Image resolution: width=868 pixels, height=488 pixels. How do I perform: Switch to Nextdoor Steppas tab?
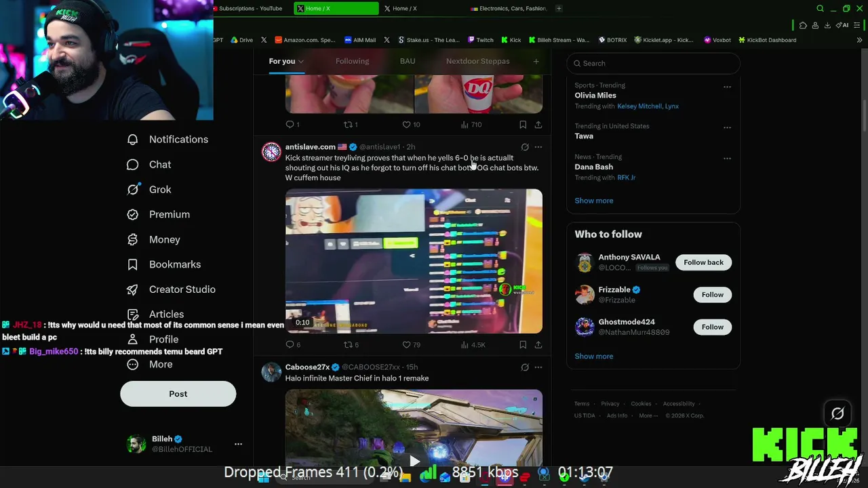tap(477, 61)
